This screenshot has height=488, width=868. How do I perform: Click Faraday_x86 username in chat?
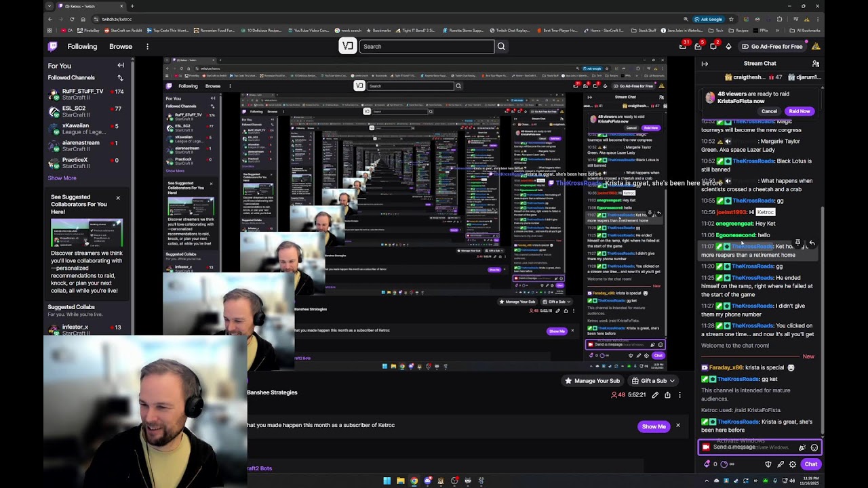click(726, 367)
